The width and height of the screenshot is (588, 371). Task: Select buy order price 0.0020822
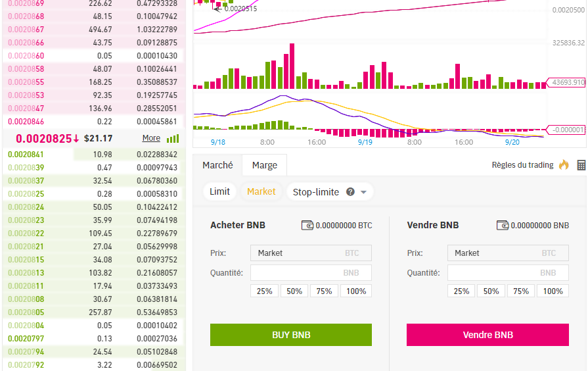(x=26, y=233)
